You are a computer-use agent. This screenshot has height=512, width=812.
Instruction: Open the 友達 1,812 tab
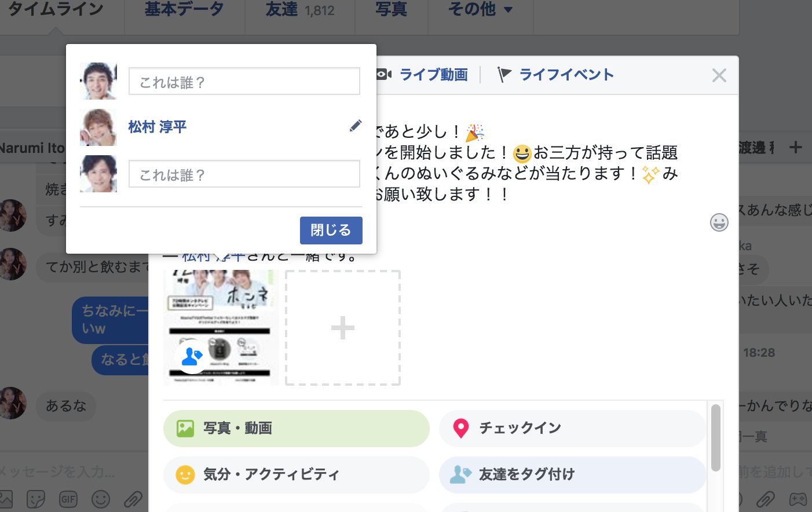click(300, 10)
